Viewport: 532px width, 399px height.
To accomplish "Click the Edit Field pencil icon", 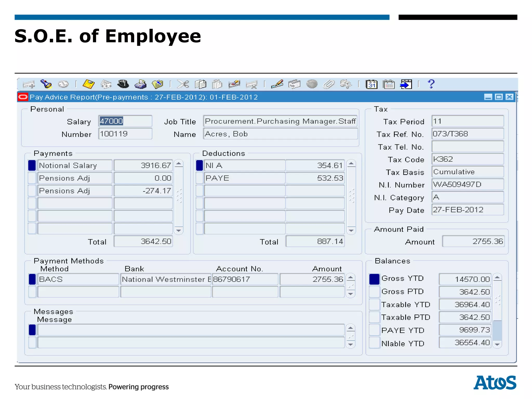I will coord(277,84).
